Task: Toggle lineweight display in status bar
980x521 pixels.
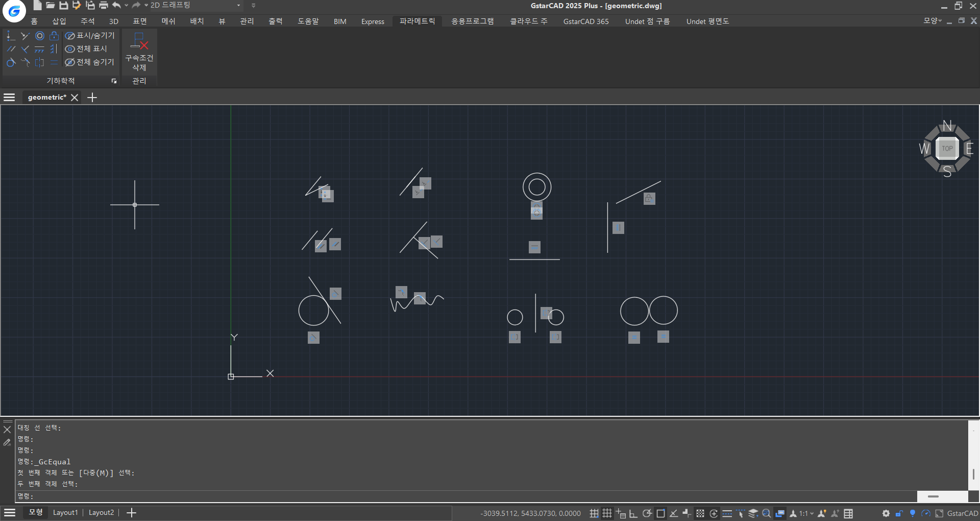Action: pyautogui.click(x=727, y=513)
